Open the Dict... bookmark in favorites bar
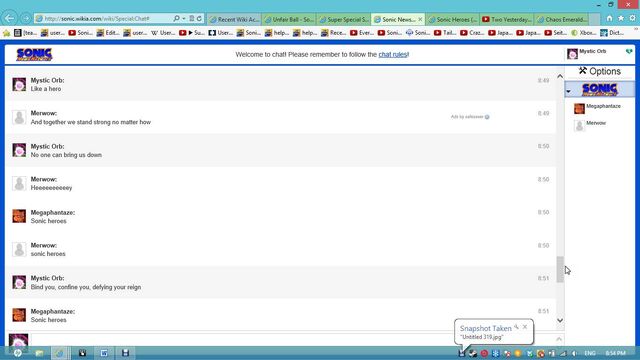640x360 pixels. click(x=612, y=33)
